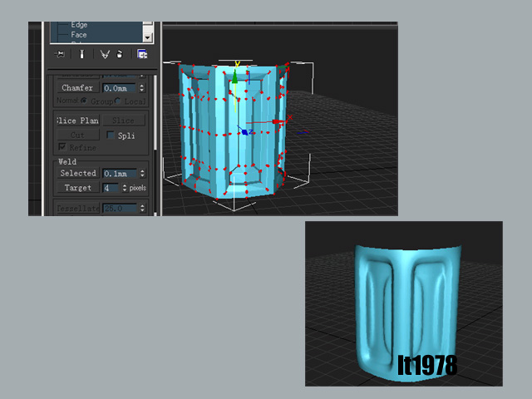Open the Configure Modifier Sets icon
This screenshot has height=399, width=532.
(x=142, y=54)
